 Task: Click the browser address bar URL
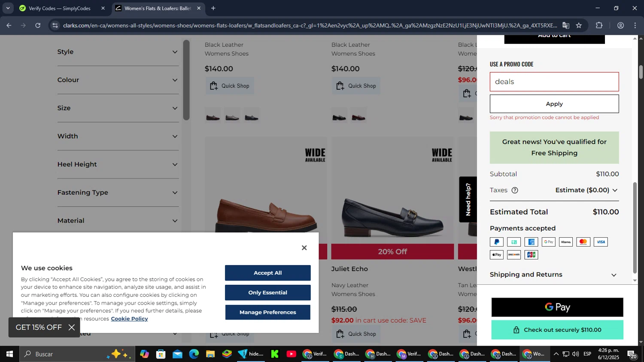pyautogui.click(x=309, y=25)
